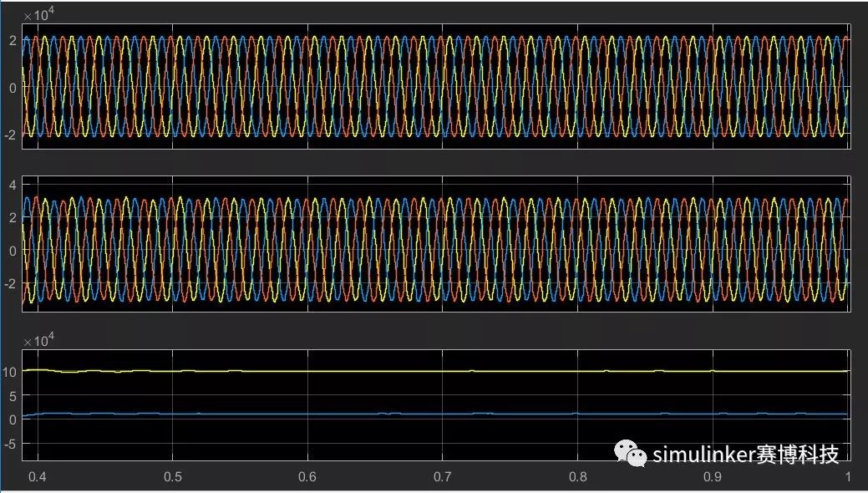Screen dimensions: 868x493
Task: Select the top three-phase waveform plot
Action: [435, 86]
